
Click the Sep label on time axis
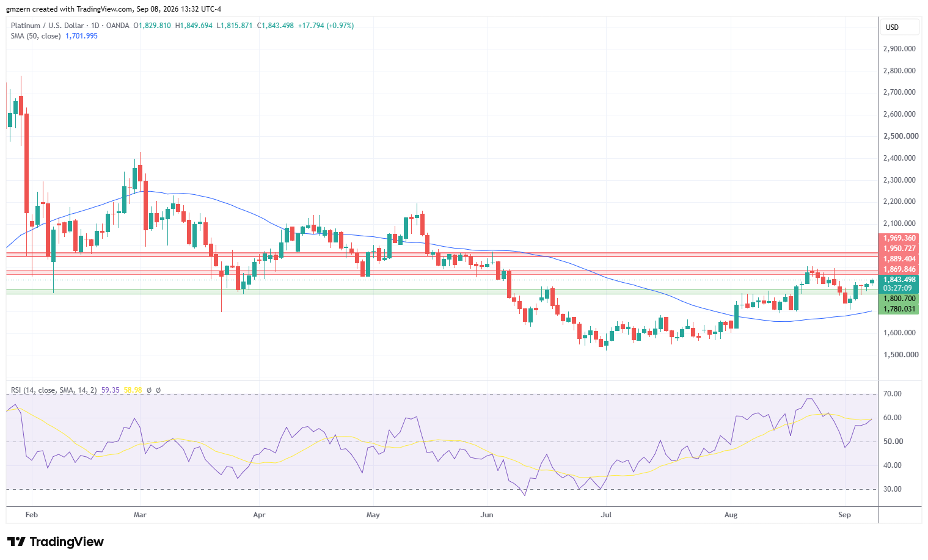(844, 515)
